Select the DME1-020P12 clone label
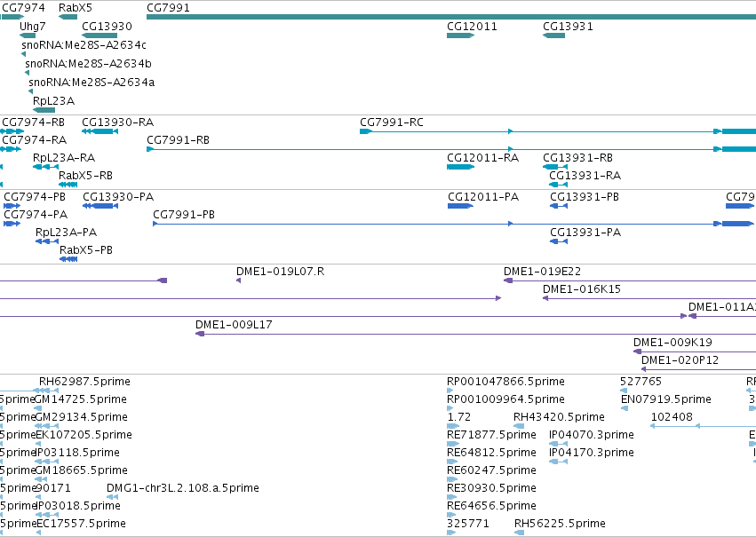Image resolution: width=756 pixels, height=537 pixels. point(680,360)
